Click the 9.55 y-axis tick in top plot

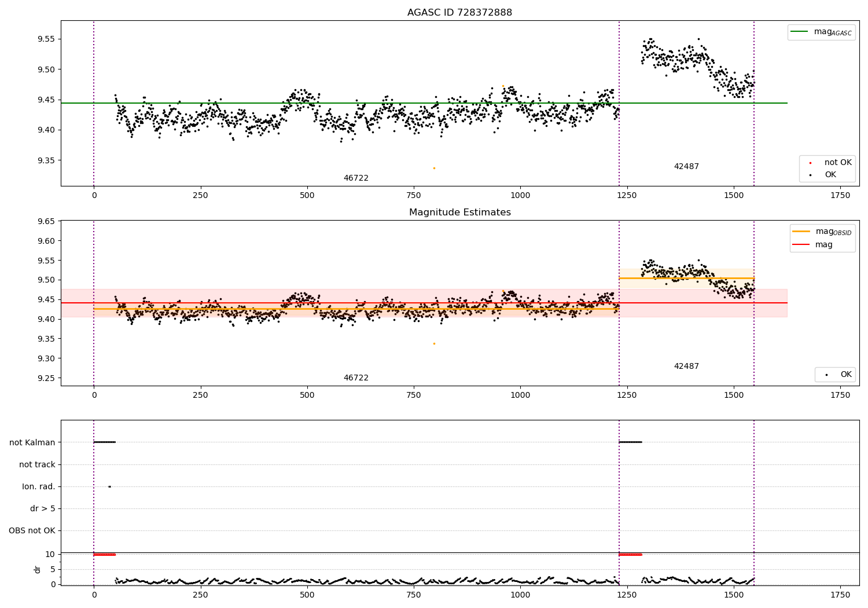pos(46,39)
